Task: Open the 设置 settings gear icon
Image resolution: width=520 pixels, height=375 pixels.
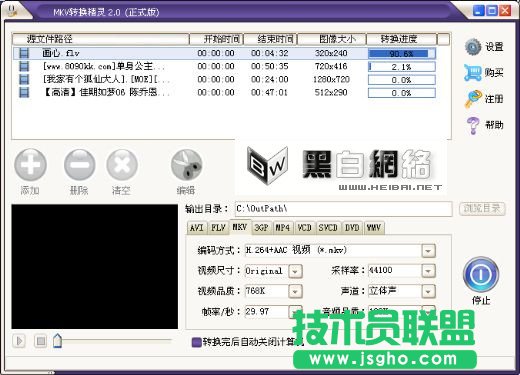Action: point(473,47)
